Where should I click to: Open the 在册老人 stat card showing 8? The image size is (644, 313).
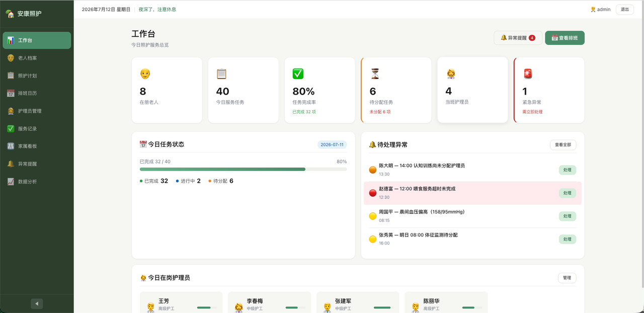[x=167, y=90]
